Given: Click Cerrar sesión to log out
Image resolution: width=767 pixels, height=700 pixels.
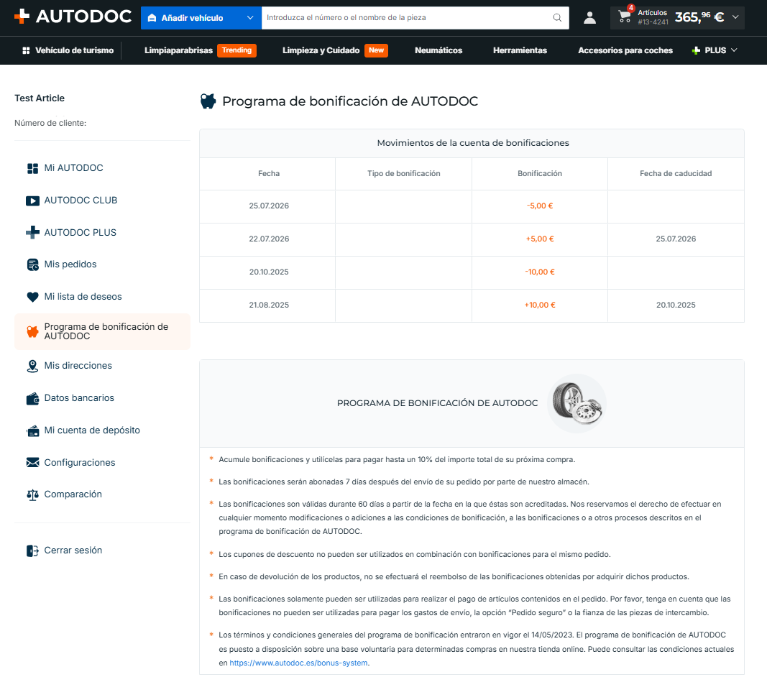Looking at the screenshot, I should tap(73, 551).
